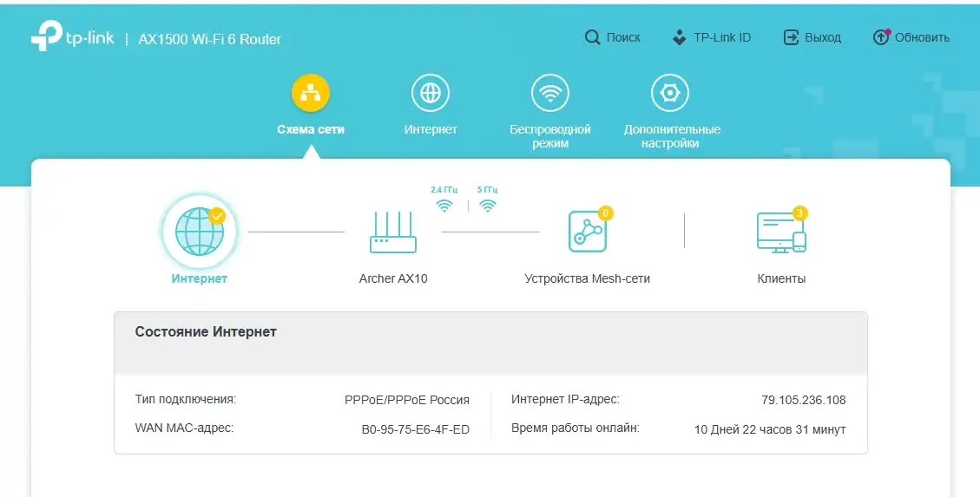Open Дополнительные настройки tab

pos(670,112)
